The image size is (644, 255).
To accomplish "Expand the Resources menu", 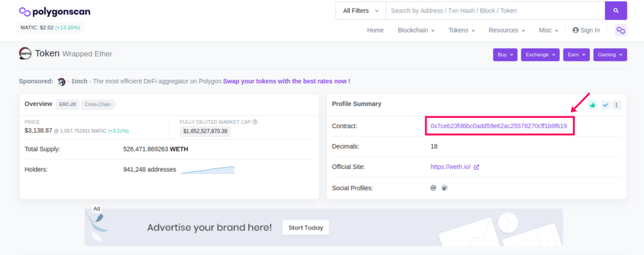I will (x=507, y=30).
